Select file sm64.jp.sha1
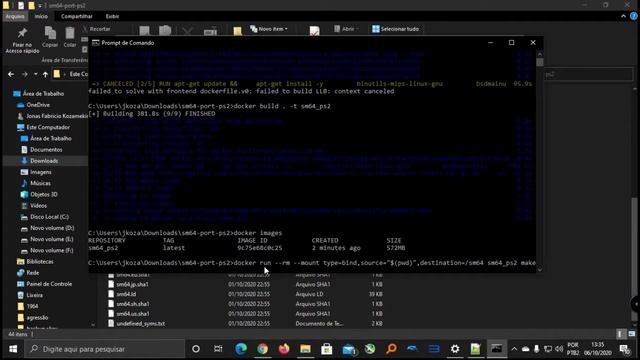This screenshot has height=360, width=640. click(132, 284)
